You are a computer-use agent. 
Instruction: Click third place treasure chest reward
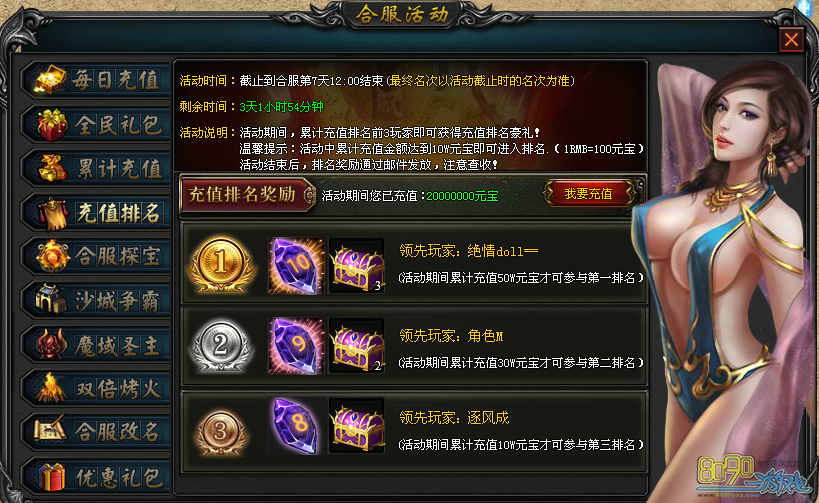click(x=357, y=425)
